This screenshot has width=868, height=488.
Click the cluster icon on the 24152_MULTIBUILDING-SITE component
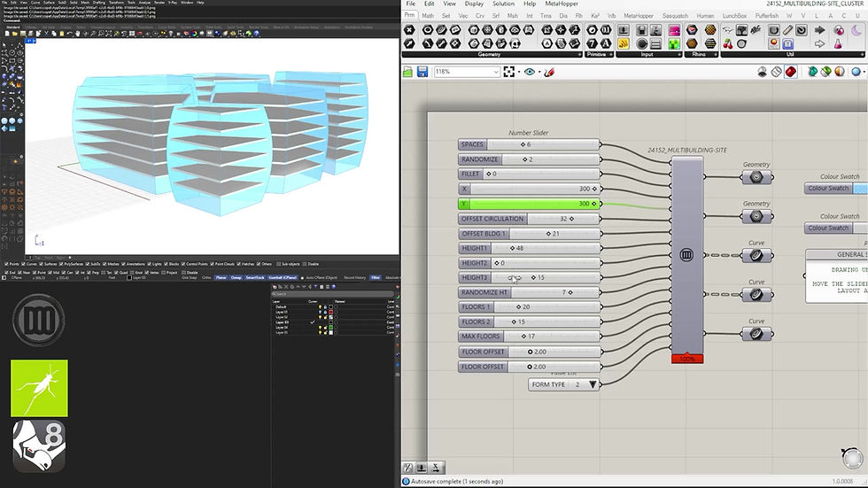click(x=686, y=255)
